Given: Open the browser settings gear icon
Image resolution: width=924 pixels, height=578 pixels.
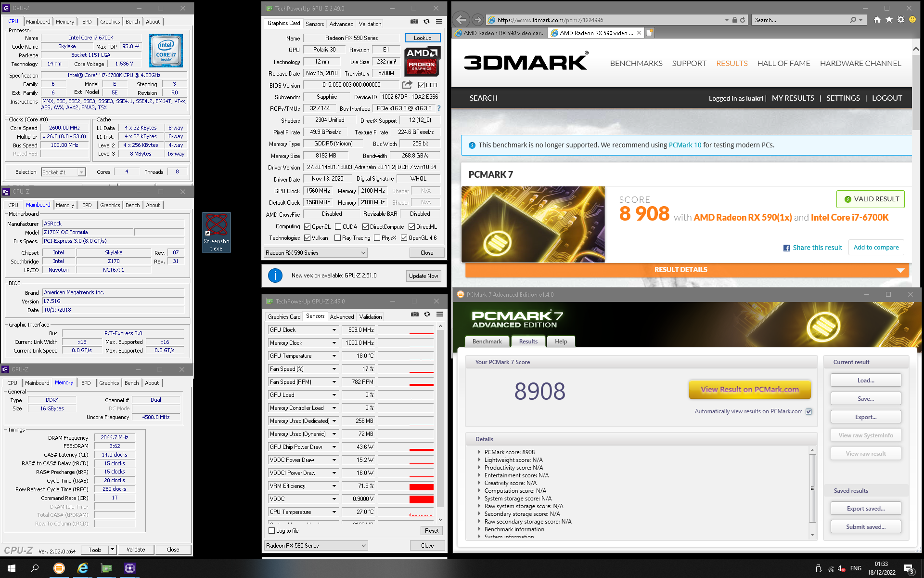Looking at the screenshot, I should (900, 20).
